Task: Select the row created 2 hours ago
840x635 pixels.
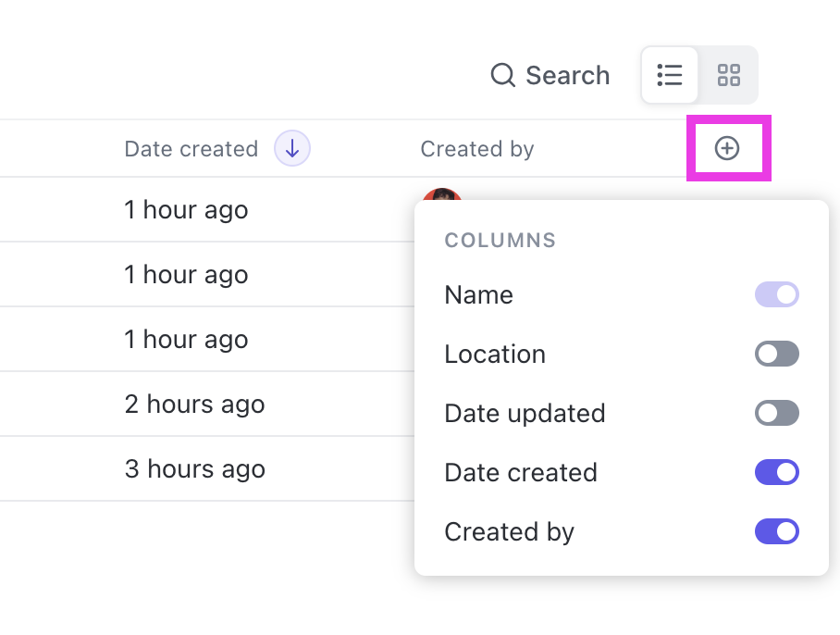Action: [194, 405]
